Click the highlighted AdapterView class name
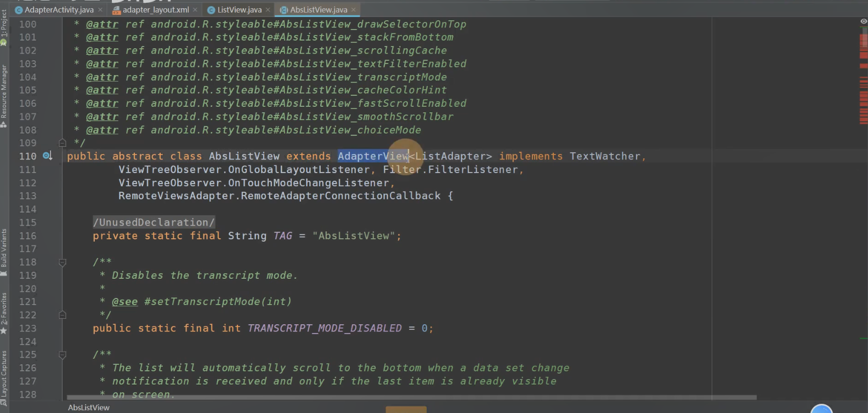This screenshot has height=413, width=868. coord(373,156)
